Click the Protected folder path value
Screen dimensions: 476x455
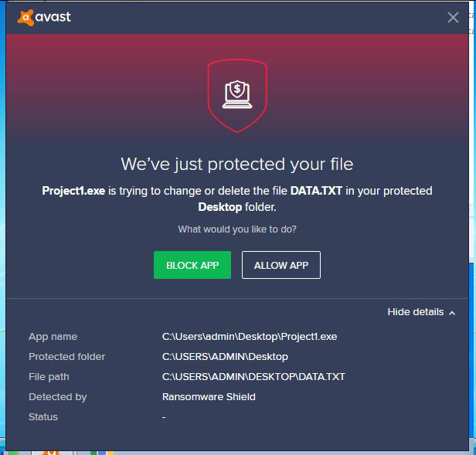[224, 357]
